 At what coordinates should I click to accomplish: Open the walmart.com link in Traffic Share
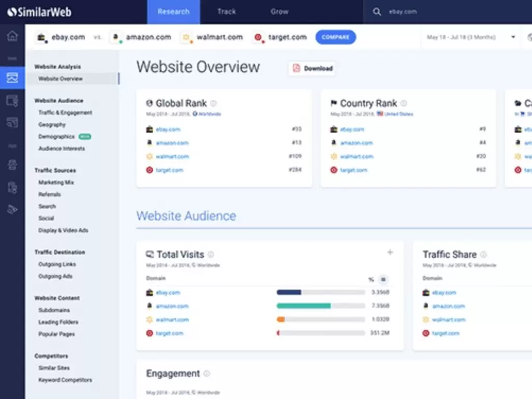click(448, 320)
